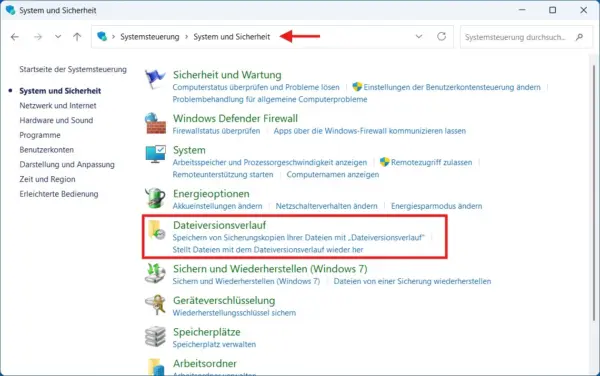Select System und Sicherheit breadcrumb
The image size is (600, 376).
tap(232, 37)
